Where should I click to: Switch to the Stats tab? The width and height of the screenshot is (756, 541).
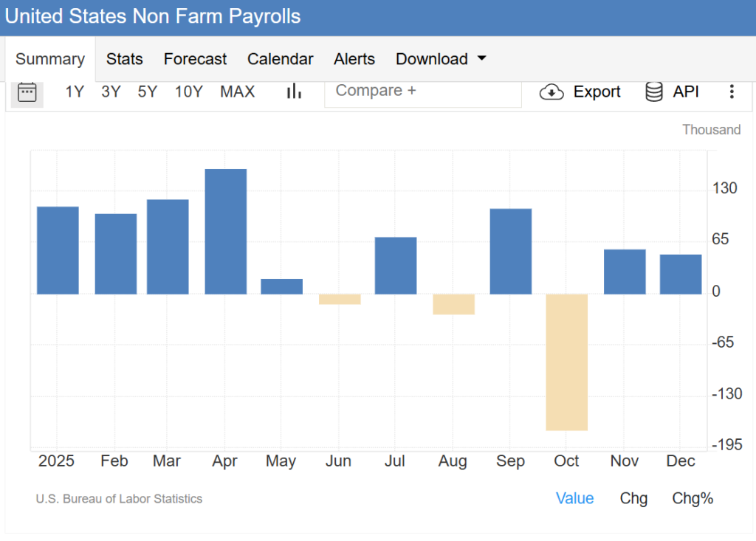(125, 59)
